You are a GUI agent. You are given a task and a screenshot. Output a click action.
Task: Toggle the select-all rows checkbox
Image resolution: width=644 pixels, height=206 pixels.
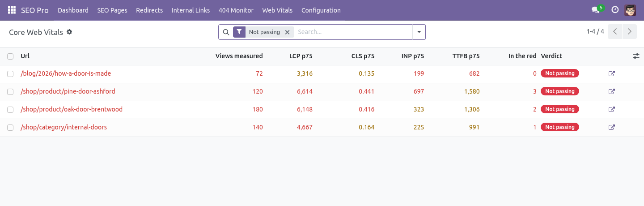(x=10, y=56)
